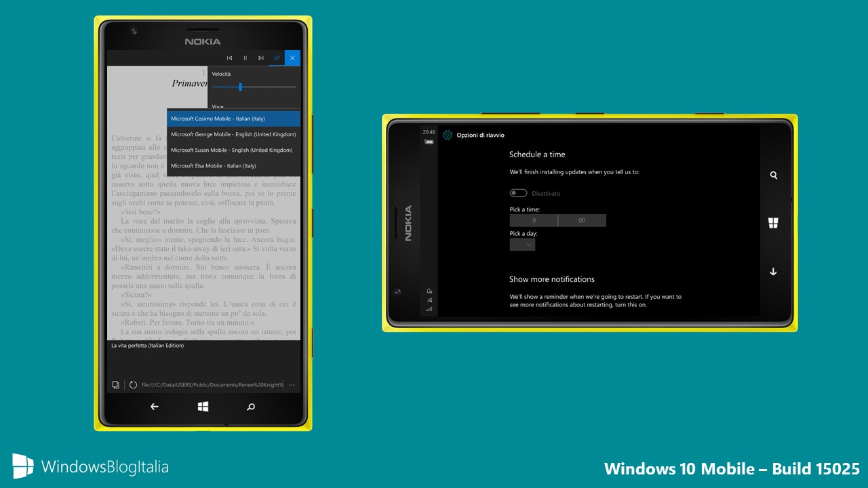Click the cellular signal status icon
Screen dimensions: 868x488
(x=429, y=309)
